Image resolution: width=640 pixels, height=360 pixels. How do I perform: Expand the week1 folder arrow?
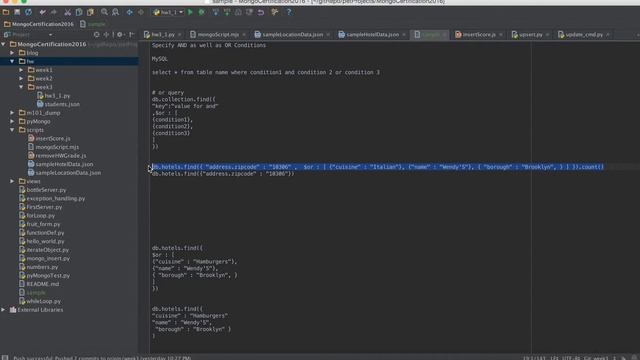coord(21,70)
